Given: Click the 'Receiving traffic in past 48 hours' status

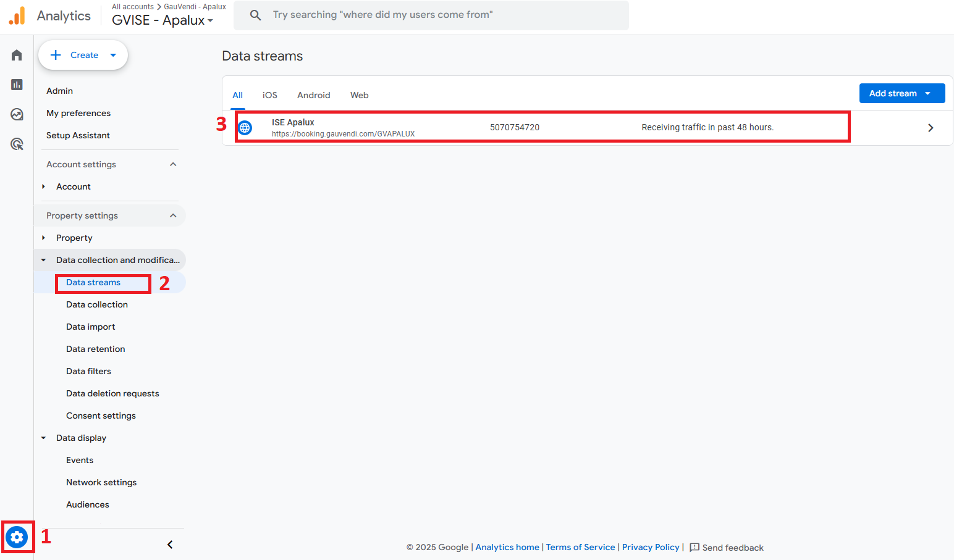Looking at the screenshot, I should click(x=707, y=127).
